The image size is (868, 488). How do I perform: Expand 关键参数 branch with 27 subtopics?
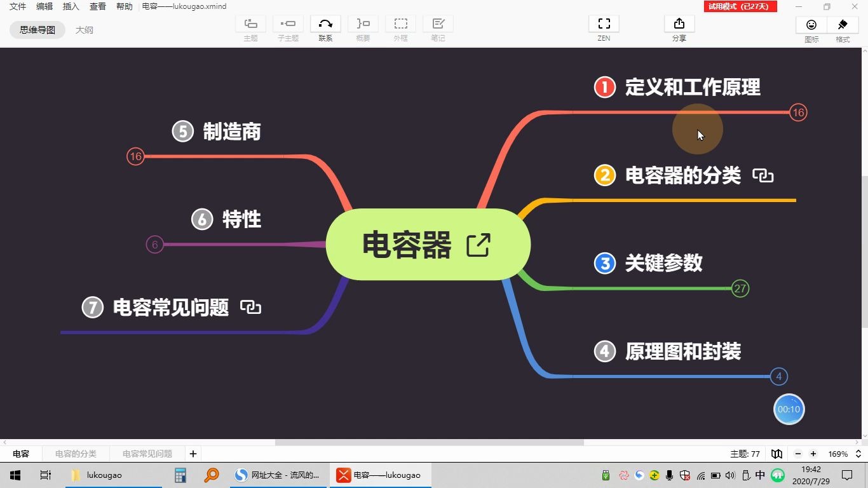tap(740, 288)
